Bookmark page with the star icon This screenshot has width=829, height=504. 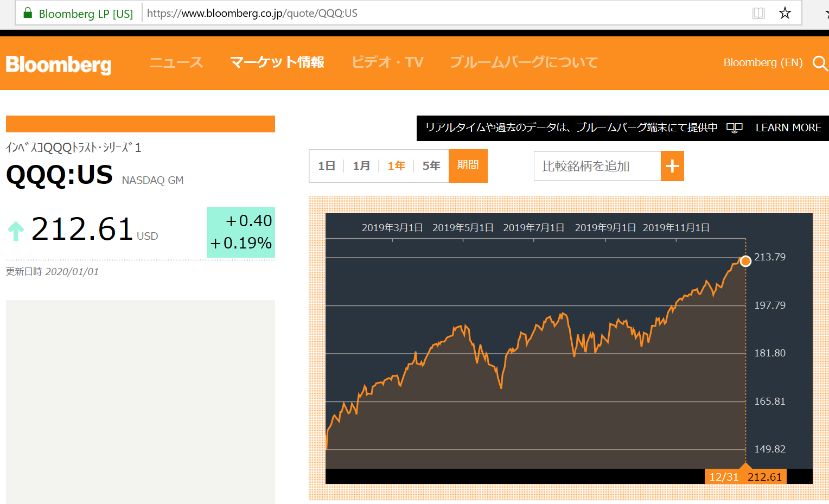(785, 13)
